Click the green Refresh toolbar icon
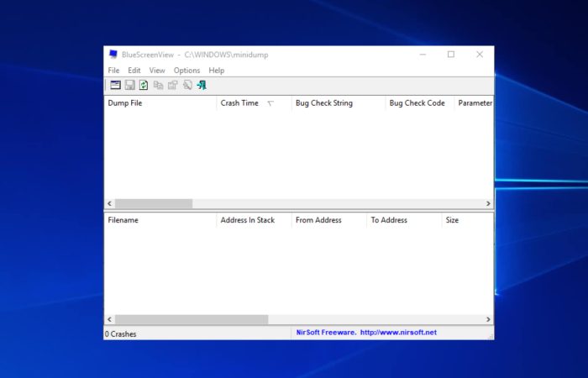This screenshot has height=378, width=588. tap(144, 85)
